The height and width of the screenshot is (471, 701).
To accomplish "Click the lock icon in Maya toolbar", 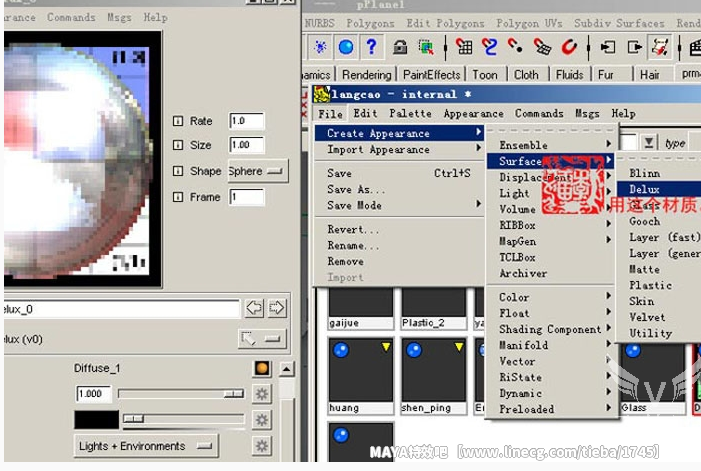I will pyautogui.click(x=400, y=47).
